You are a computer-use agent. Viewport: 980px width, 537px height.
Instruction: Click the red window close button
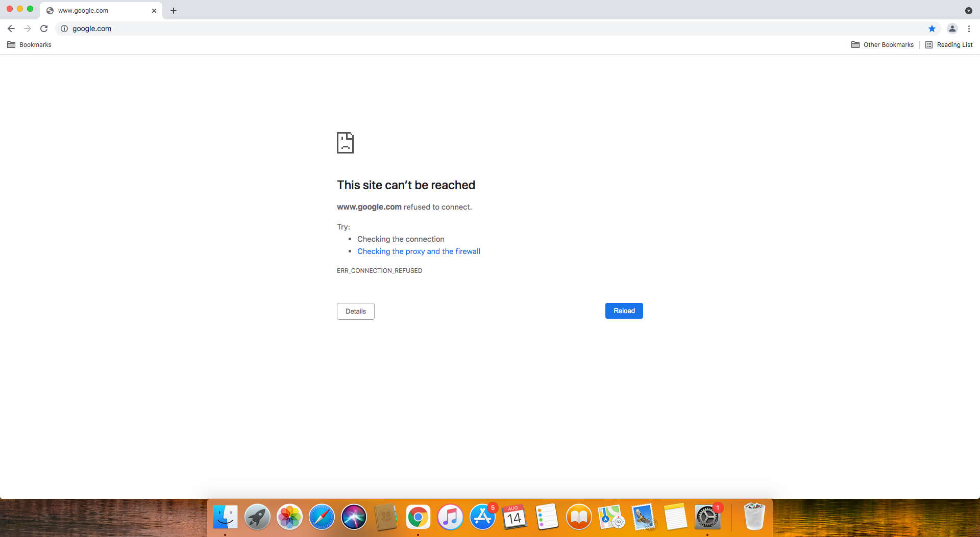10,9
